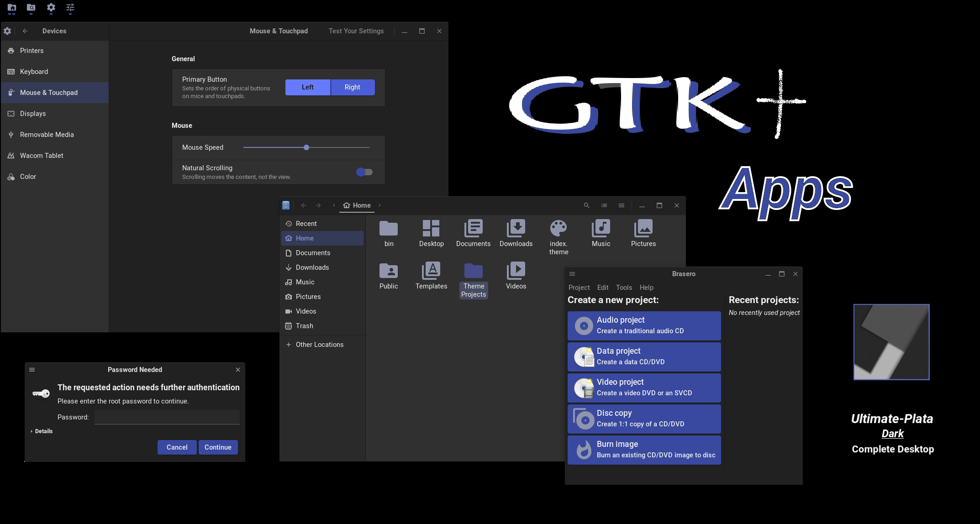Click path bar right chevron after Home
Screen dimensions: 980x524
point(379,205)
